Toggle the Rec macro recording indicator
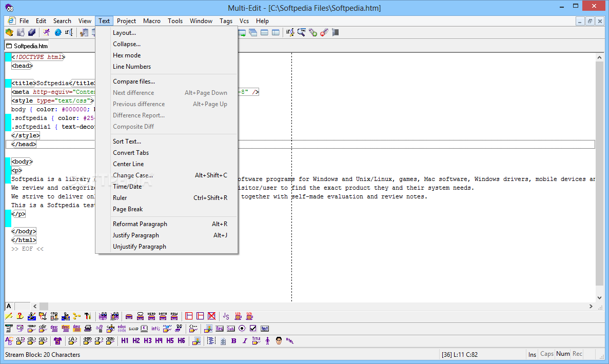Image resolution: width=609 pixels, height=364 pixels. (x=577, y=354)
